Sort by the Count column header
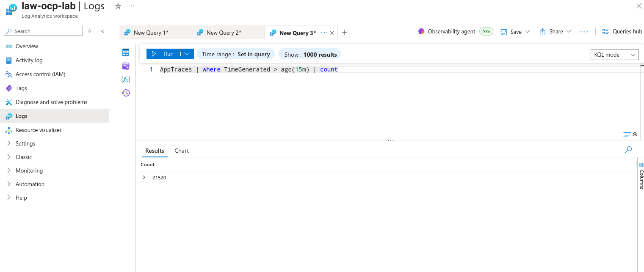Image resolution: width=644 pixels, height=272 pixels. pyautogui.click(x=148, y=165)
